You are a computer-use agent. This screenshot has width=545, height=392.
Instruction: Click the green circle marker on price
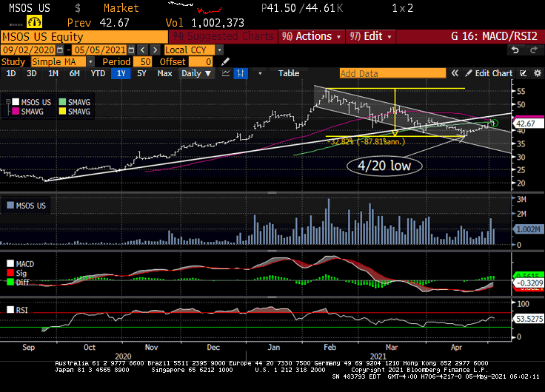click(495, 123)
